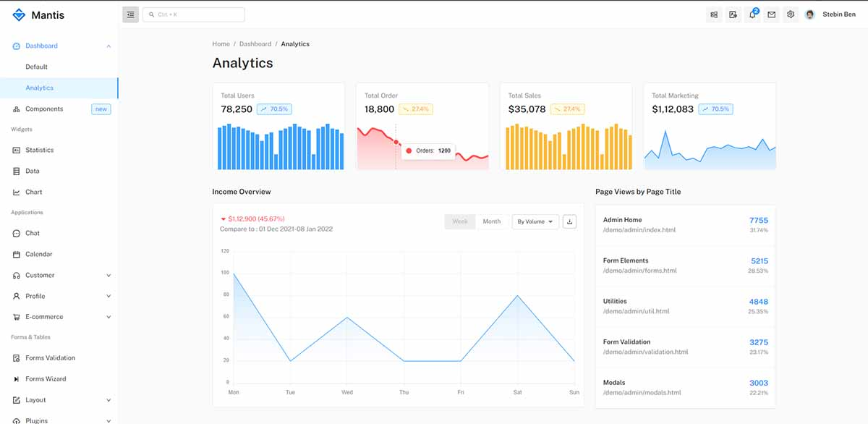
Task: Open the By Volume dropdown
Action: click(x=535, y=221)
